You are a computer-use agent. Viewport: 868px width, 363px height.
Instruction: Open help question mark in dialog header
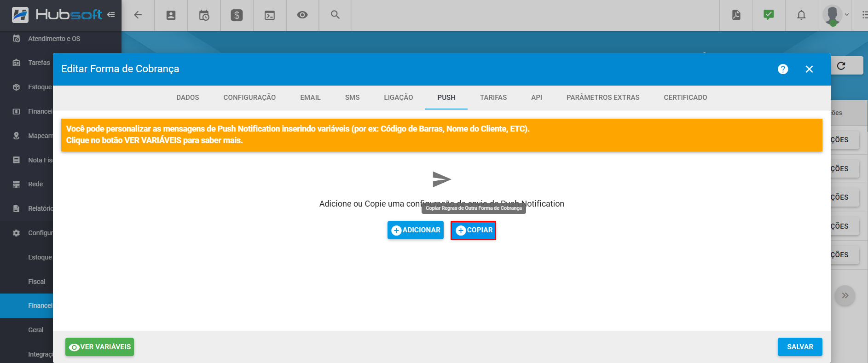pyautogui.click(x=783, y=69)
